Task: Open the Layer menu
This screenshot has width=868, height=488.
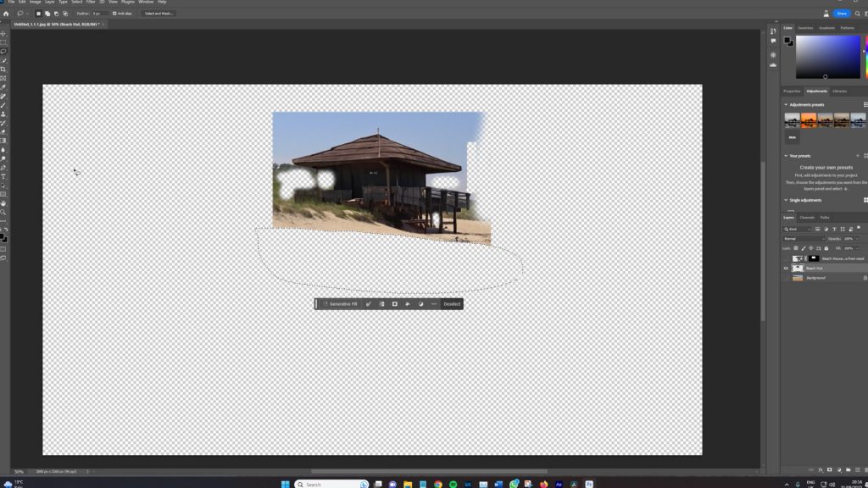Action: [50, 3]
